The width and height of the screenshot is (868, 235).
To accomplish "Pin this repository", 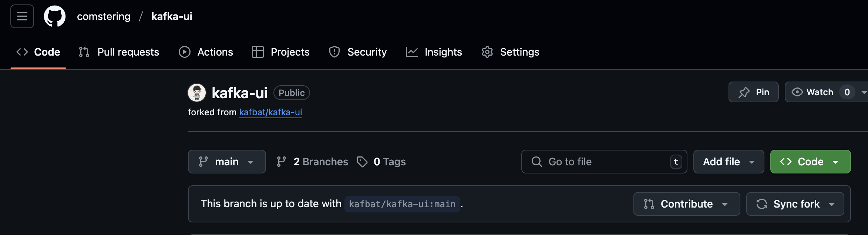I will tap(754, 92).
